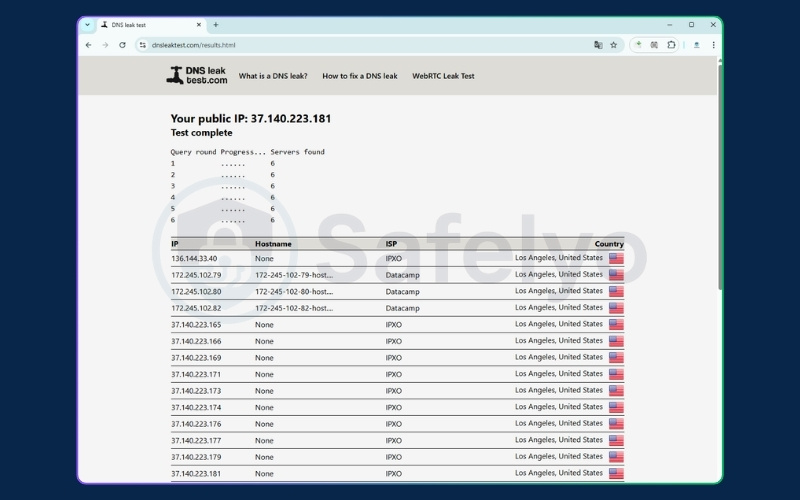This screenshot has width=800, height=500.
Task: Select IP address 37.140.223.165
Action: [196, 324]
